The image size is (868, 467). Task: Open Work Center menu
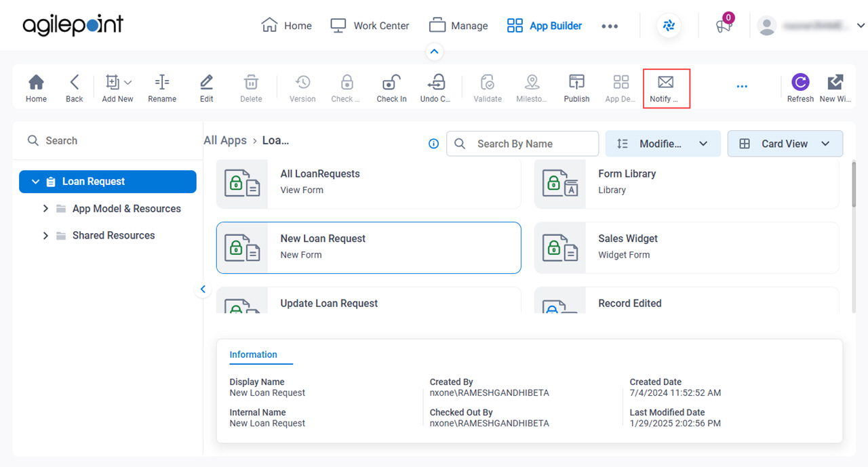(x=370, y=26)
